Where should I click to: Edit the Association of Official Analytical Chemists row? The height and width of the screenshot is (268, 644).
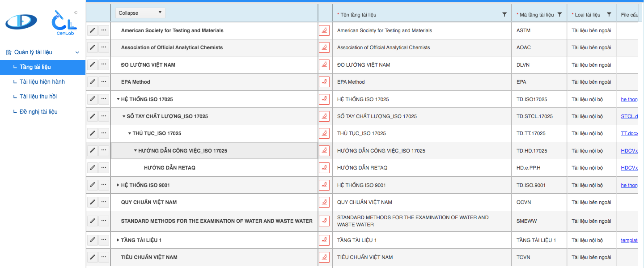[x=93, y=47]
